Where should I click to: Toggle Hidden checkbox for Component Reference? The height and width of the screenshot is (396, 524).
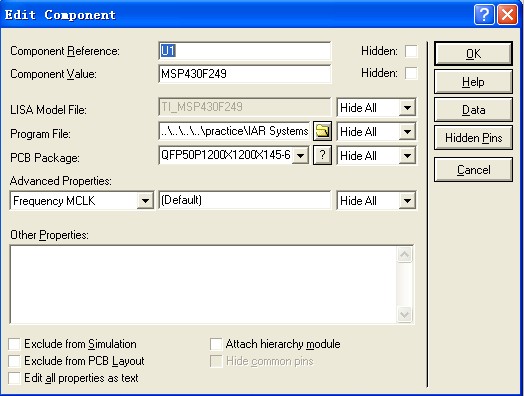tap(411, 51)
